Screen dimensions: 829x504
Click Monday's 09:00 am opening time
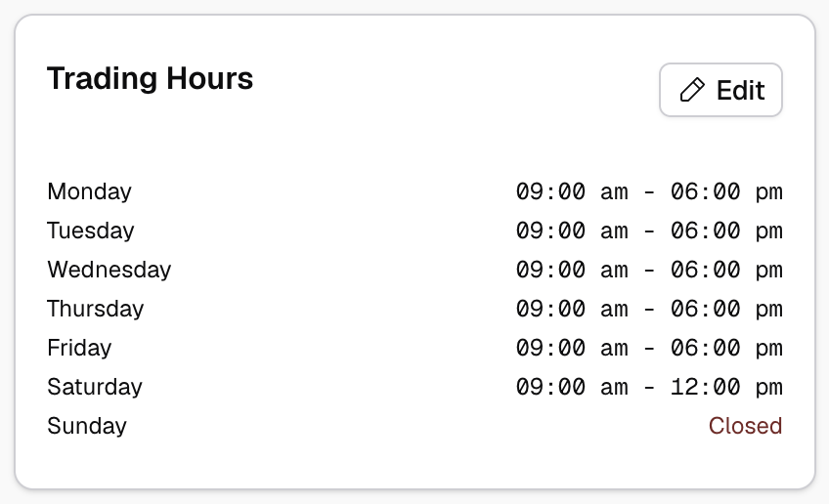(x=572, y=191)
